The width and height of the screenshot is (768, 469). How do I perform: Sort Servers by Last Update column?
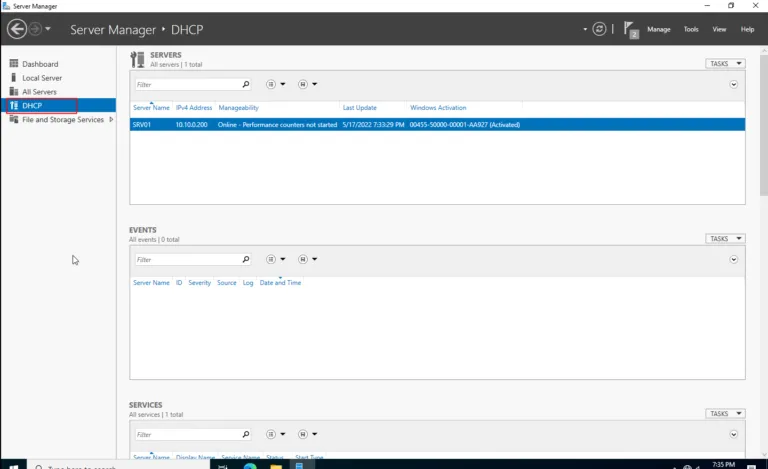pos(360,108)
